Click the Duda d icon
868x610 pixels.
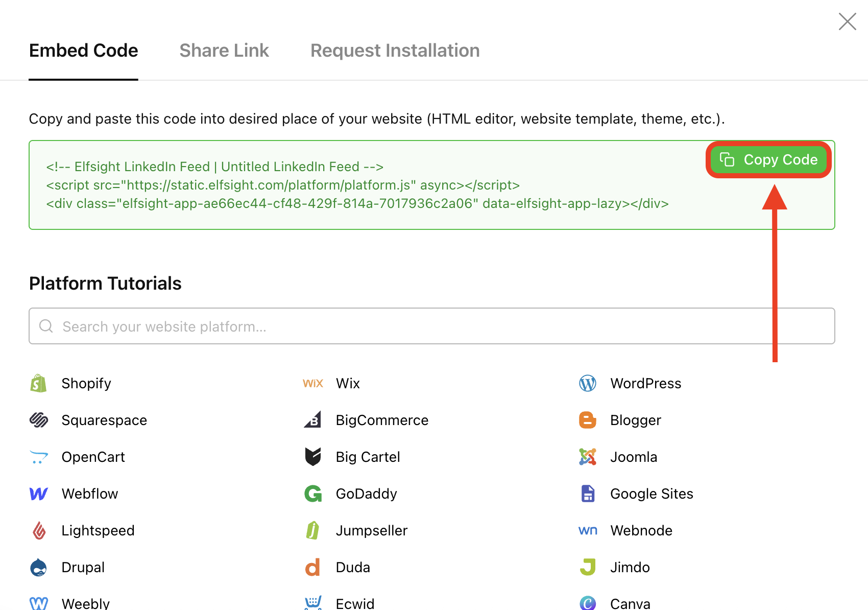(x=313, y=567)
